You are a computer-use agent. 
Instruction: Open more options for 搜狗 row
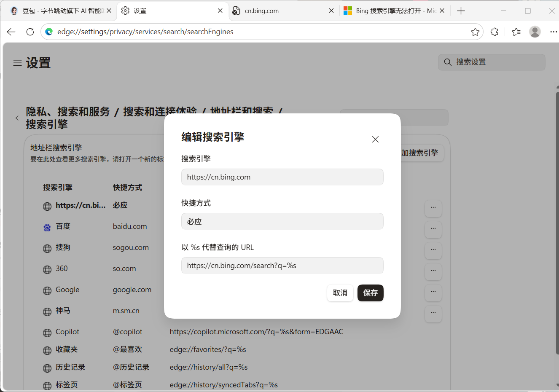(433, 250)
